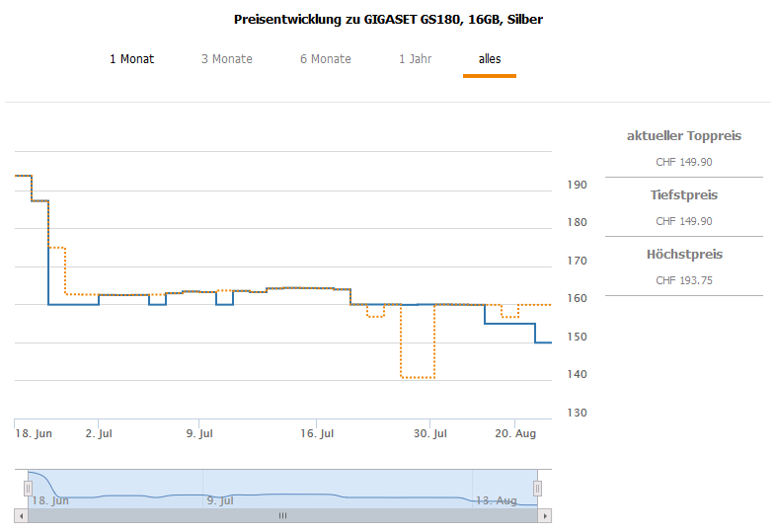Click the 150 y-axis value
Image resolution: width=776 pixels, height=532 pixels.
click(x=577, y=337)
